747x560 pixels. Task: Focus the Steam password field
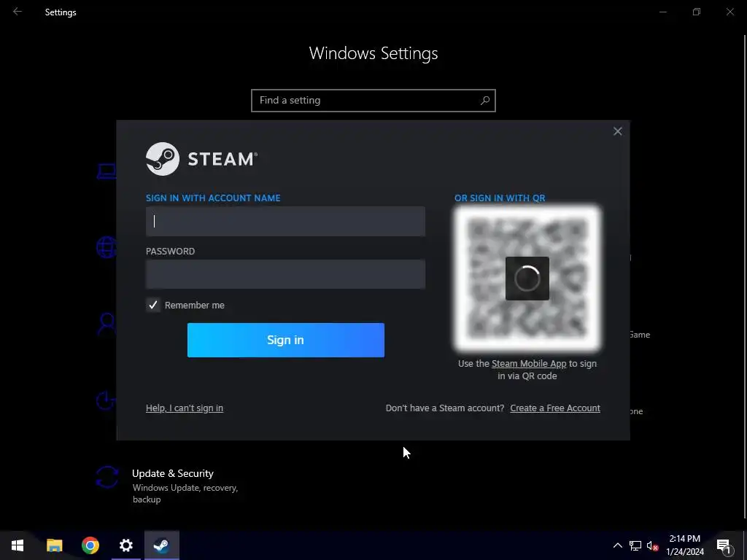tap(285, 274)
